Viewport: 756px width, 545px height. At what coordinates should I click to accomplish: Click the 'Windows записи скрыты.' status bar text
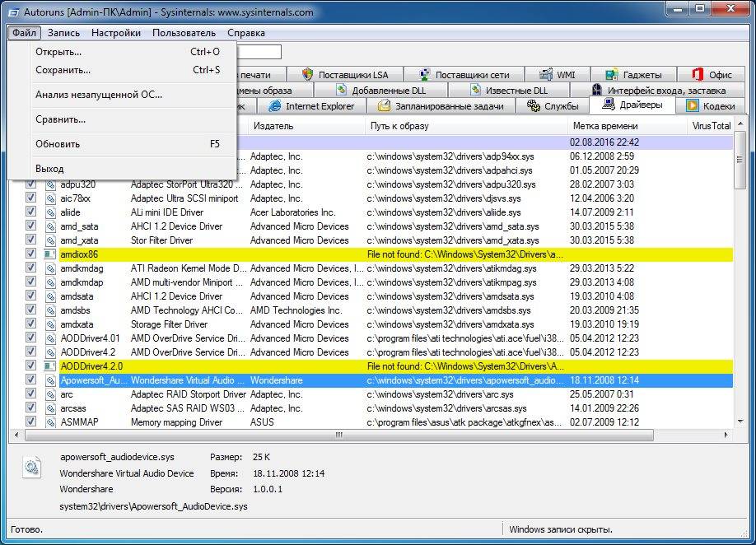[561, 529]
